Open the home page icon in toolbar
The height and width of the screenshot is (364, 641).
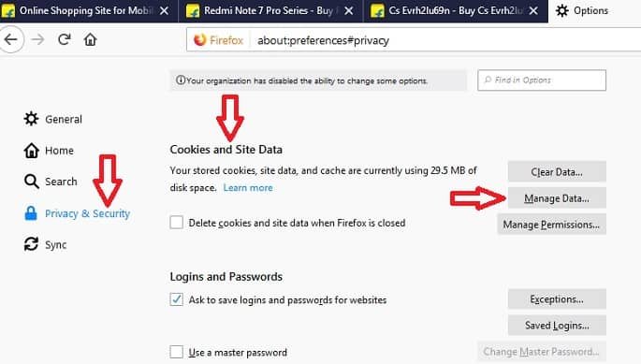91,39
